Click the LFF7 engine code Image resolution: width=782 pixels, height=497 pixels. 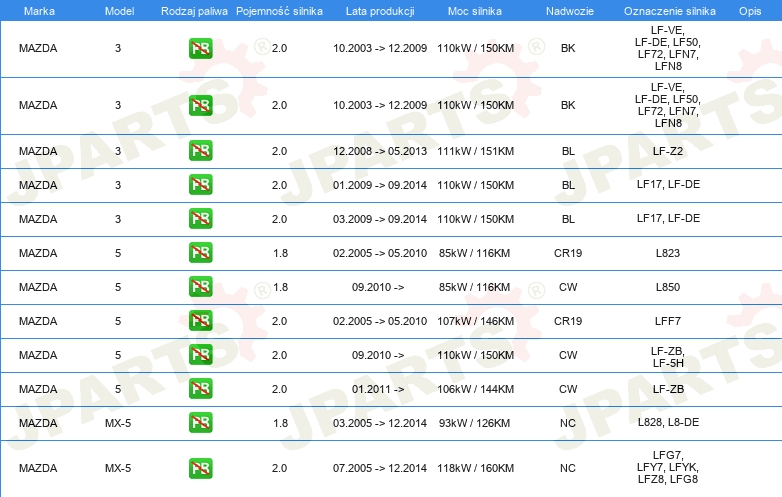tap(668, 321)
